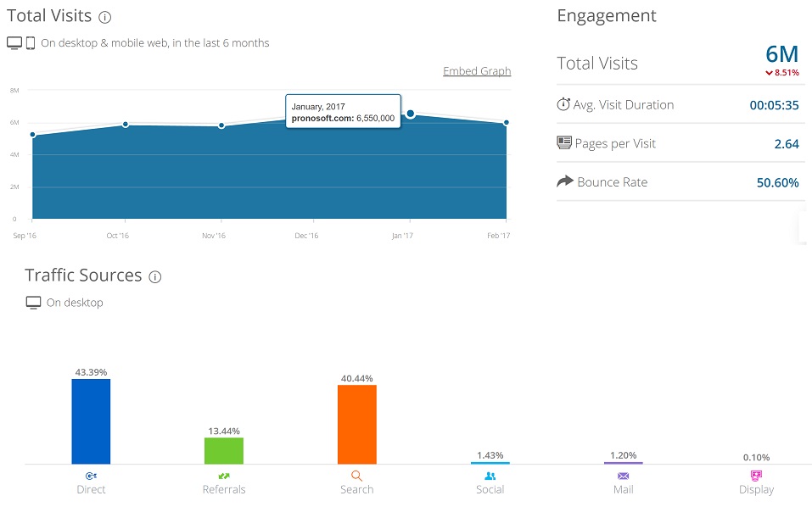
Task: Select the October 2016 data point
Action: [126, 124]
